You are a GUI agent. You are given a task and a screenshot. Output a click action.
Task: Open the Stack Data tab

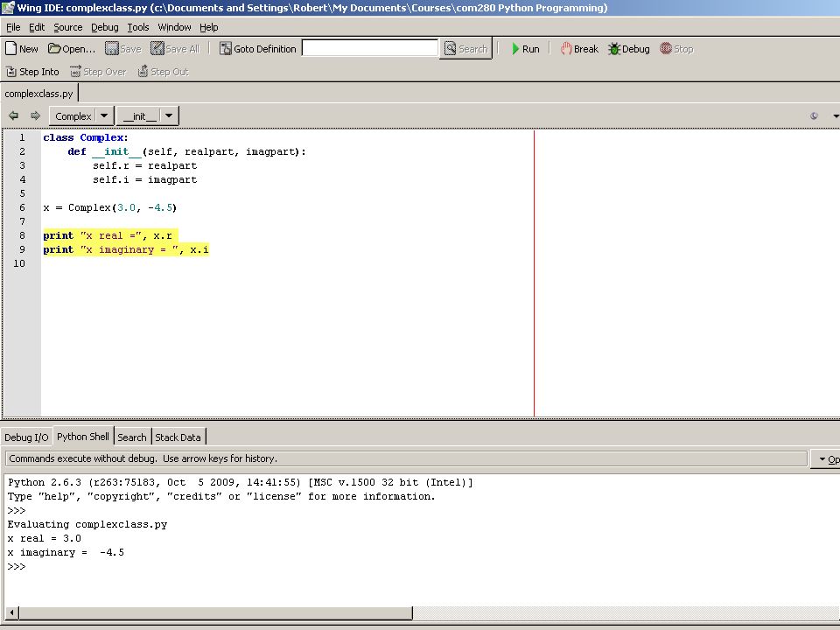click(178, 437)
